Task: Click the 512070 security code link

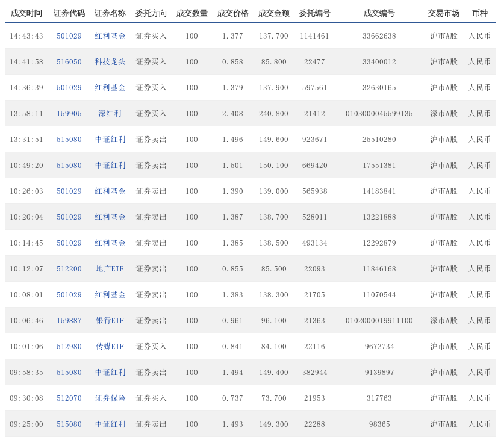Action: coord(69,398)
